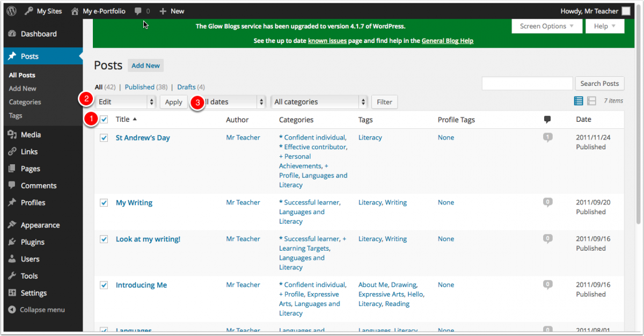Open Categories in the Posts submenu
This screenshot has height=336, width=644.
click(25, 102)
